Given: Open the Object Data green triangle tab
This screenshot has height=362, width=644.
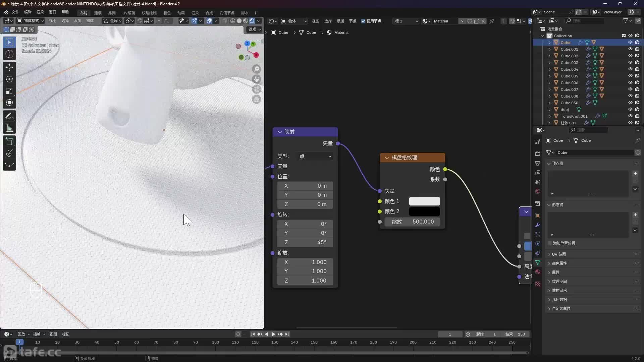Looking at the screenshot, I should pos(538,262).
